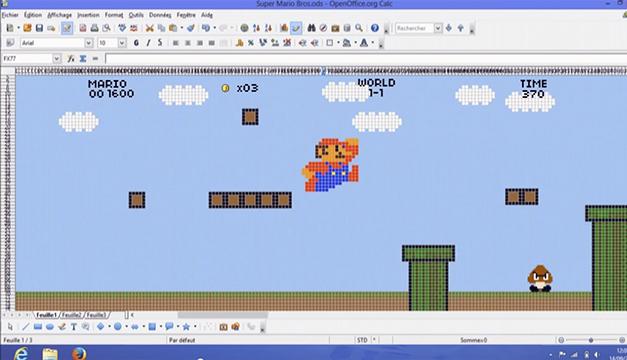
Task: Toggle Italic formatting button
Action: pyautogui.click(x=148, y=43)
